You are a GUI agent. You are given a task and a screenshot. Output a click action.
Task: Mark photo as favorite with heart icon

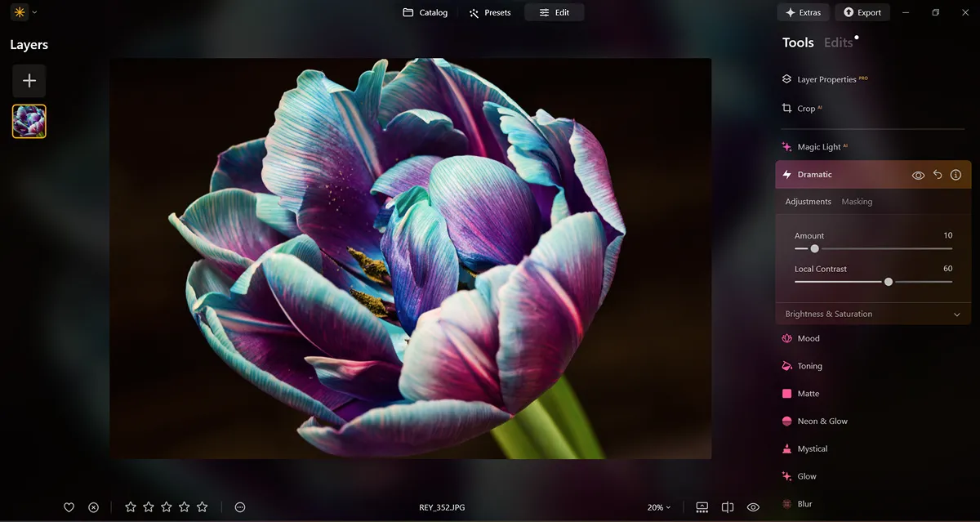point(69,507)
